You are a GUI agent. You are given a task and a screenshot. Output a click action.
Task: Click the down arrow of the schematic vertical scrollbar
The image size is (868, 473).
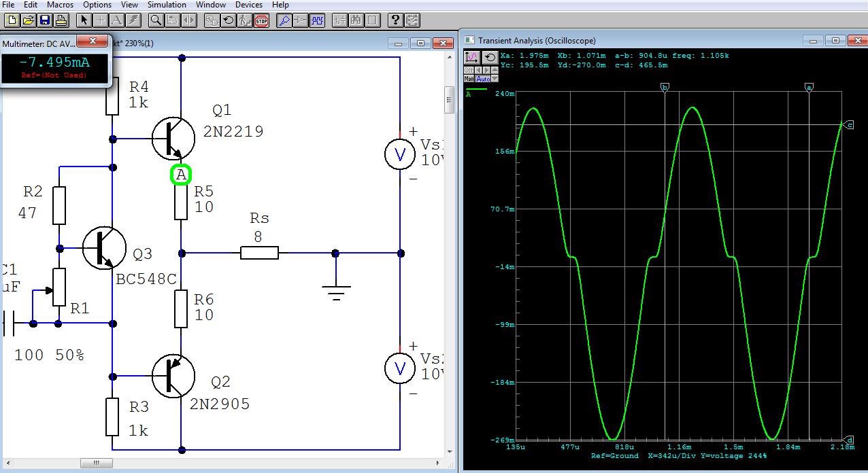[x=449, y=451]
